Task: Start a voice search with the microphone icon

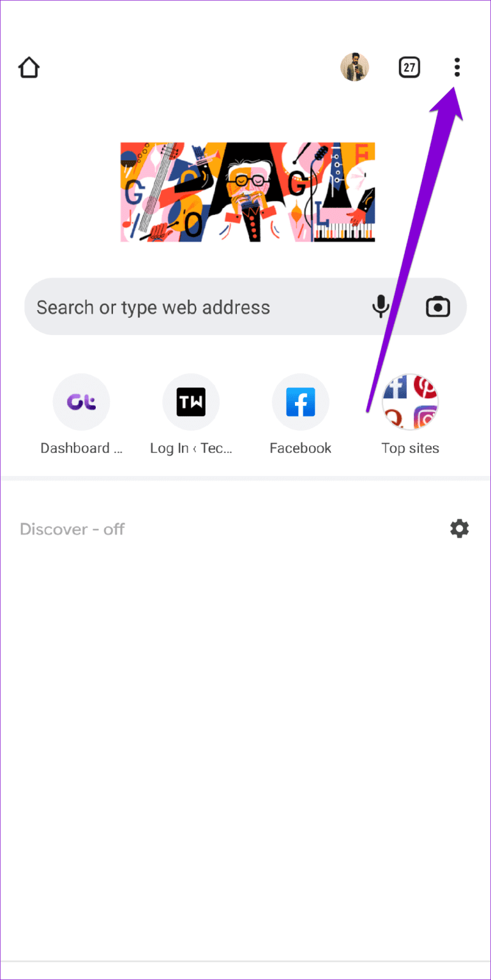Action: [x=381, y=307]
